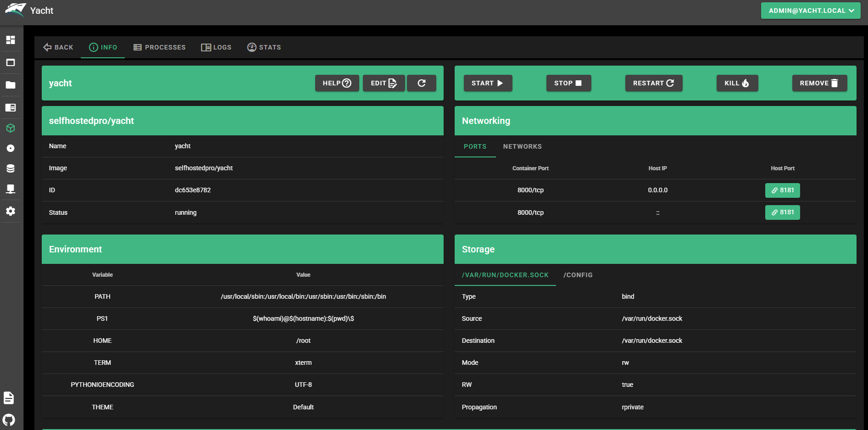Click the Source row path value
Viewport: 868px width, 430px height.
(652, 318)
